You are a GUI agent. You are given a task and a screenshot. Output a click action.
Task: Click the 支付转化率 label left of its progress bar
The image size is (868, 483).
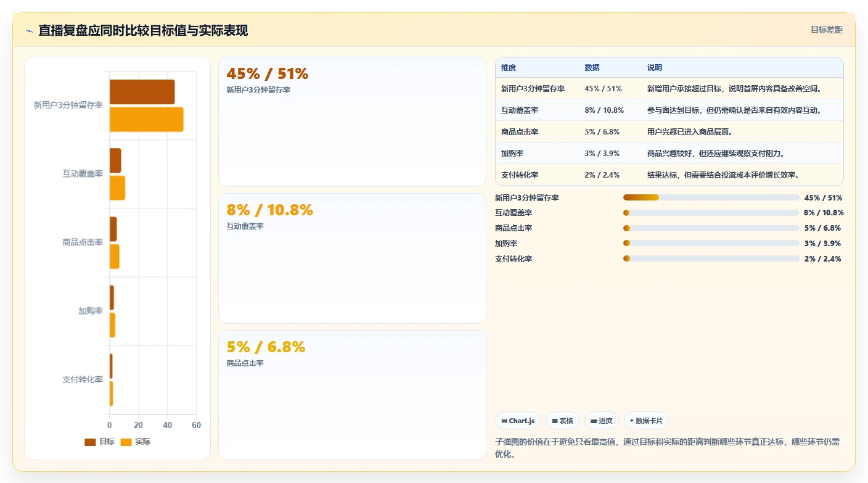(x=514, y=259)
